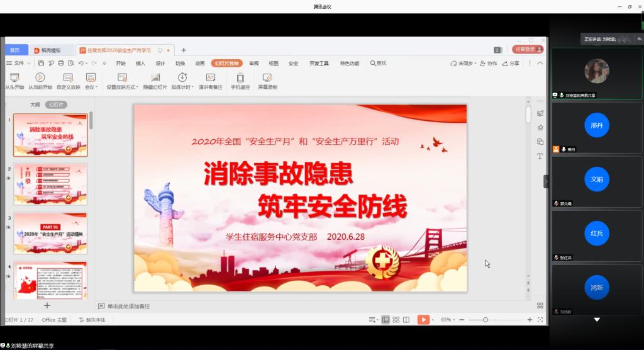Switch to slide sorter view icon
The width and height of the screenshot is (644, 350).
(x=396, y=320)
